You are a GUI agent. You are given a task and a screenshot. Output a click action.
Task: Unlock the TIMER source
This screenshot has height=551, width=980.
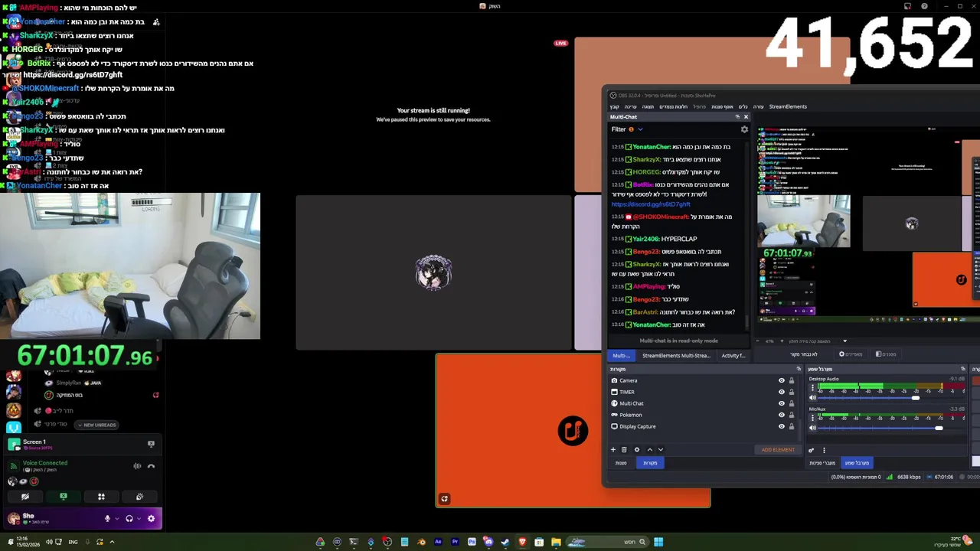tap(792, 392)
